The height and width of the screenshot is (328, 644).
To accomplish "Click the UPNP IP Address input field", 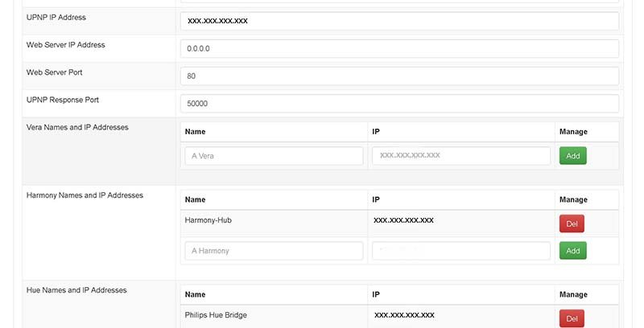I will (399, 21).
